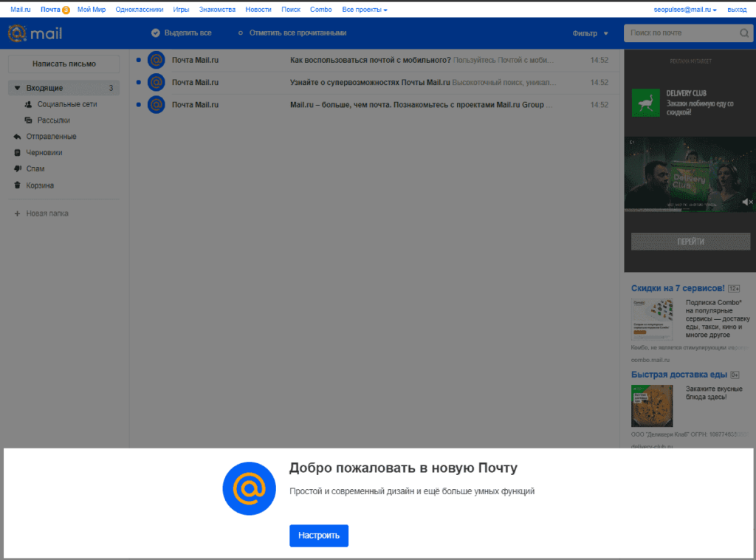Click plus icon to add new folder

[17, 214]
